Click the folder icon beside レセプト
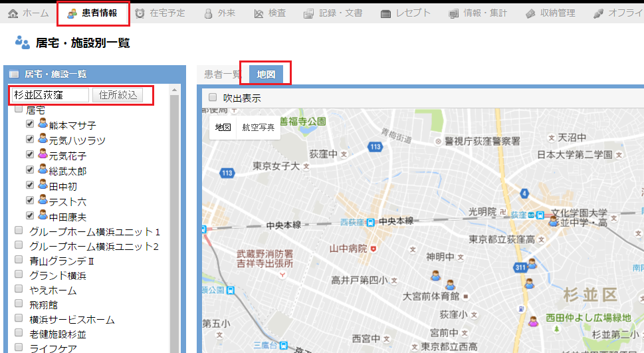The image size is (644, 353). pyautogui.click(x=385, y=14)
